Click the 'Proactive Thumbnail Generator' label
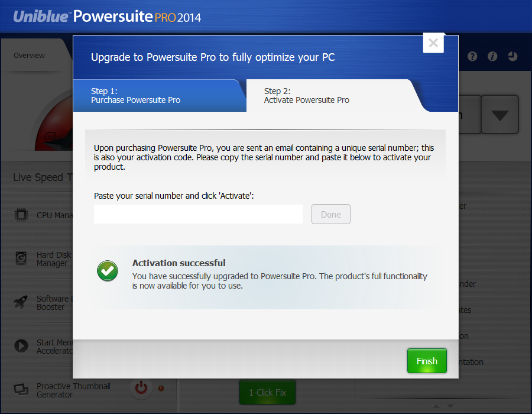Image resolution: width=532 pixels, height=414 pixels. [x=73, y=390]
